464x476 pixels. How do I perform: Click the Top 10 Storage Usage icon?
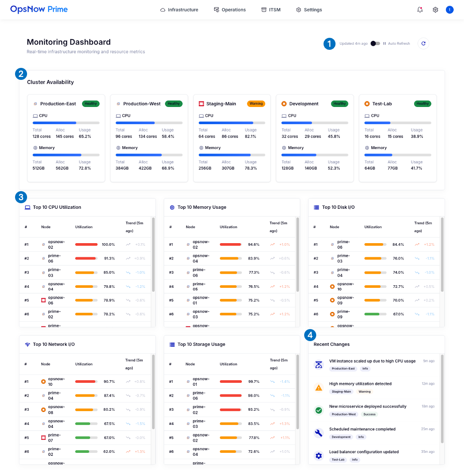point(172,345)
